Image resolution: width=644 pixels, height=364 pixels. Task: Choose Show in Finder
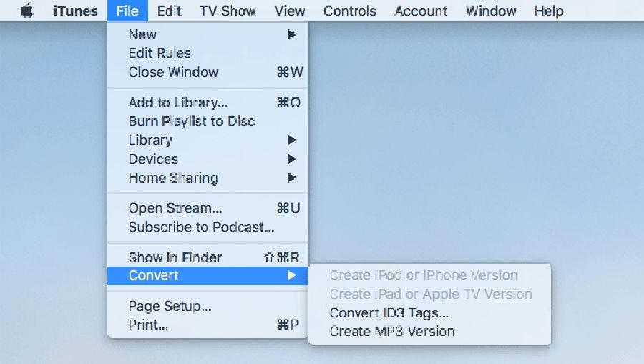pos(208,257)
